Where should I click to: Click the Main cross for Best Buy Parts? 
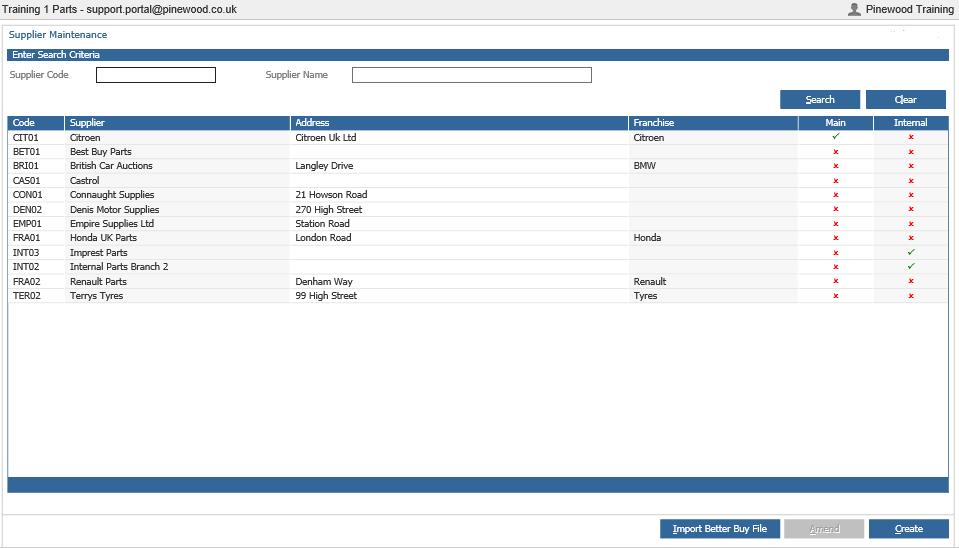coord(835,152)
